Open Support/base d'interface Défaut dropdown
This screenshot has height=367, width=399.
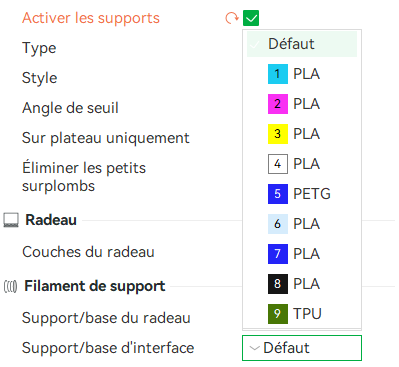point(302,348)
